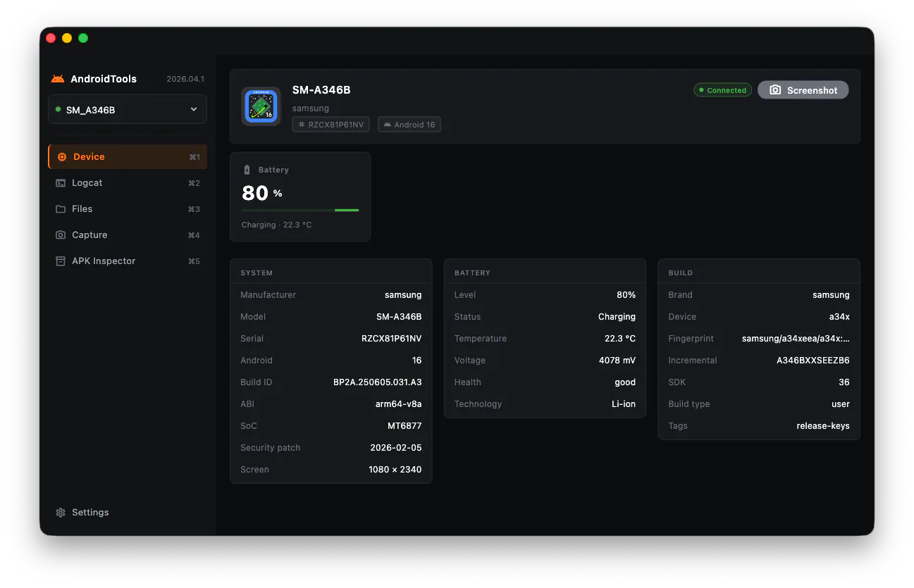Open Settings via the gear icon

61,513
